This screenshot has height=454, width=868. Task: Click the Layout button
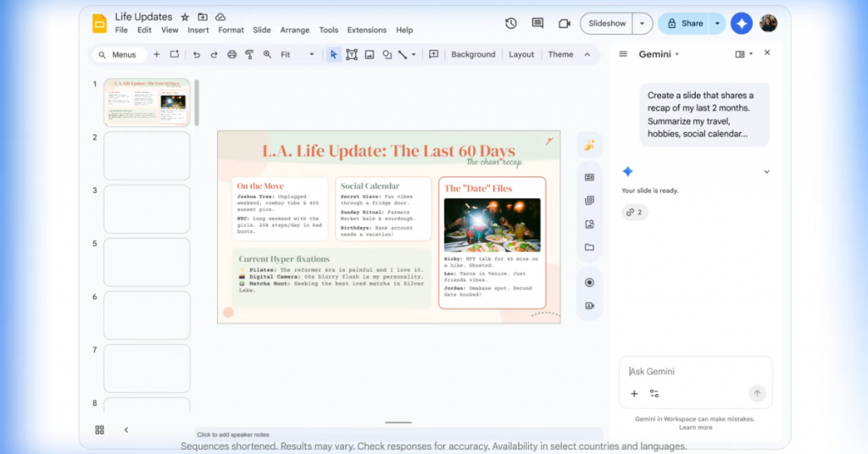tap(521, 54)
